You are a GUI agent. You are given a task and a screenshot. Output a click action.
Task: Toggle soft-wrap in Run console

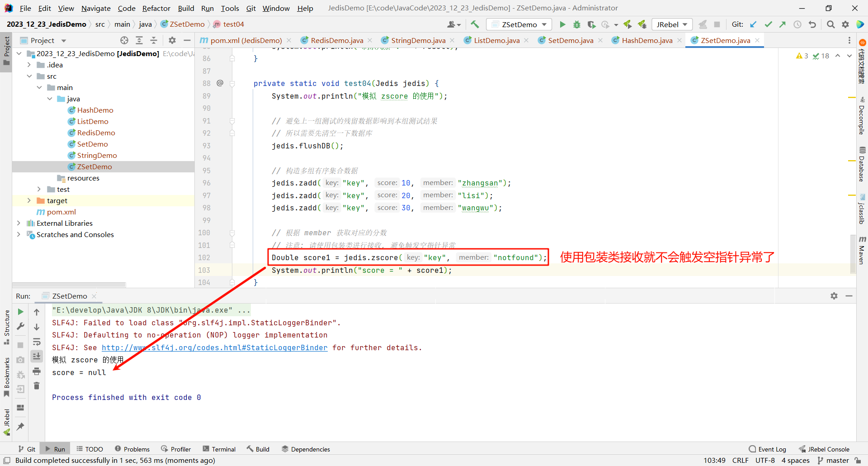[37, 342]
